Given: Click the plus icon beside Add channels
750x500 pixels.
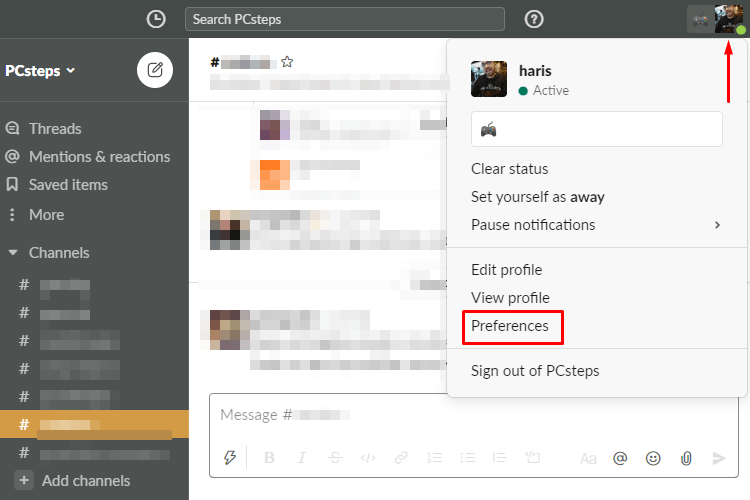Looking at the screenshot, I should click(x=24, y=480).
